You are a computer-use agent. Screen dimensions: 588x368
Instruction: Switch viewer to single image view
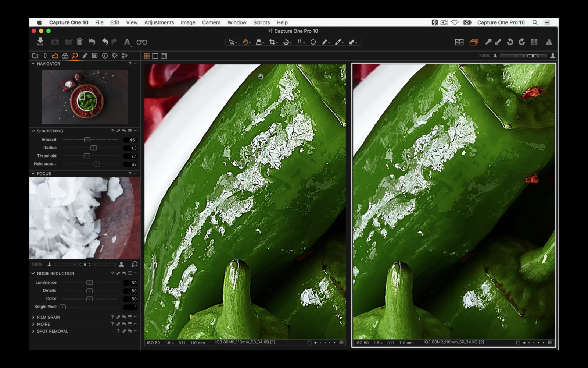point(155,56)
